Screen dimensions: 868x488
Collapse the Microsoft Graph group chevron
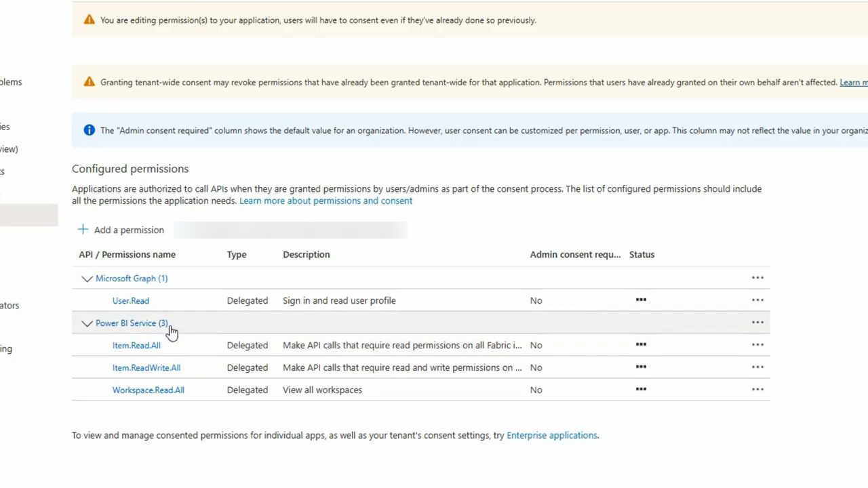point(87,279)
